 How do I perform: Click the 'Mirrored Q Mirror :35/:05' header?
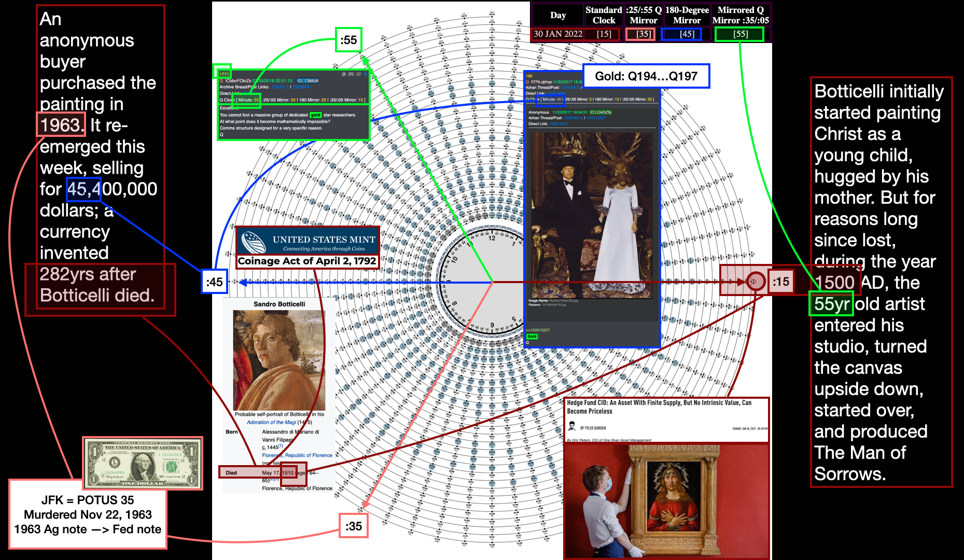pos(741,15)
